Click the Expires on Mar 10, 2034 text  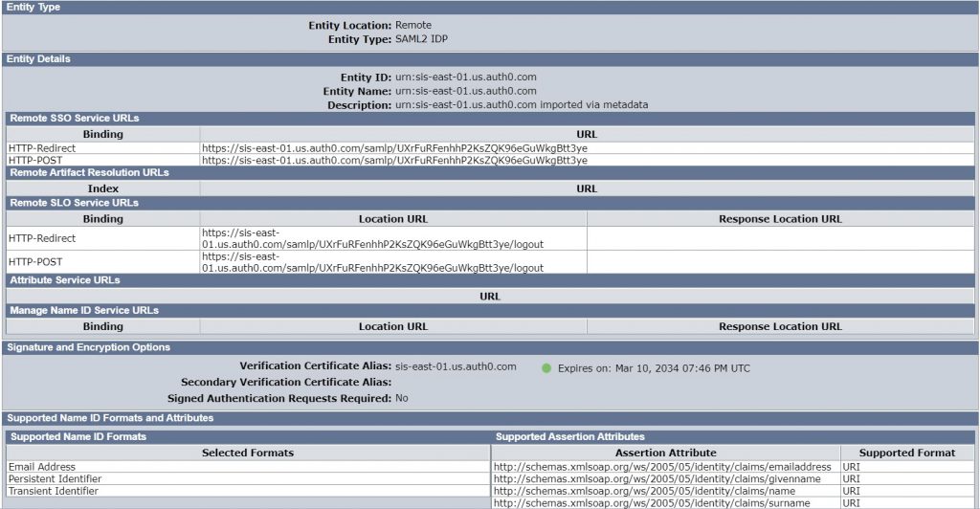(x=654, y=368)
